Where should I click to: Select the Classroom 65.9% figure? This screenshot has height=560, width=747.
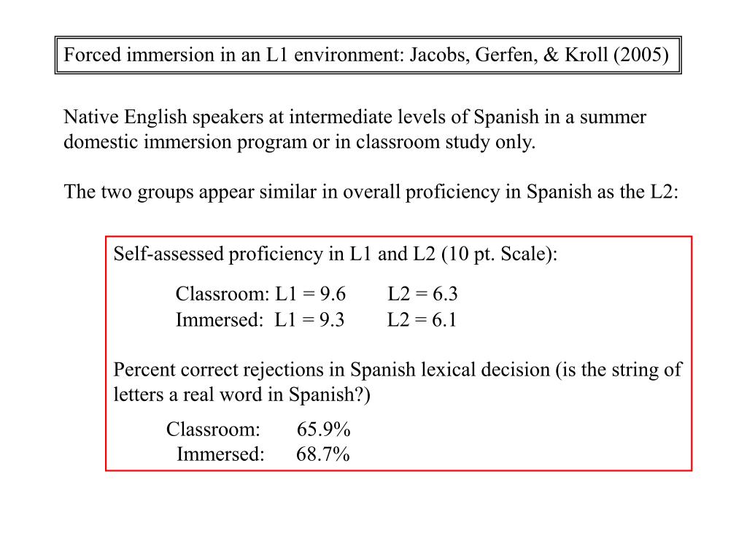(323, 429)
